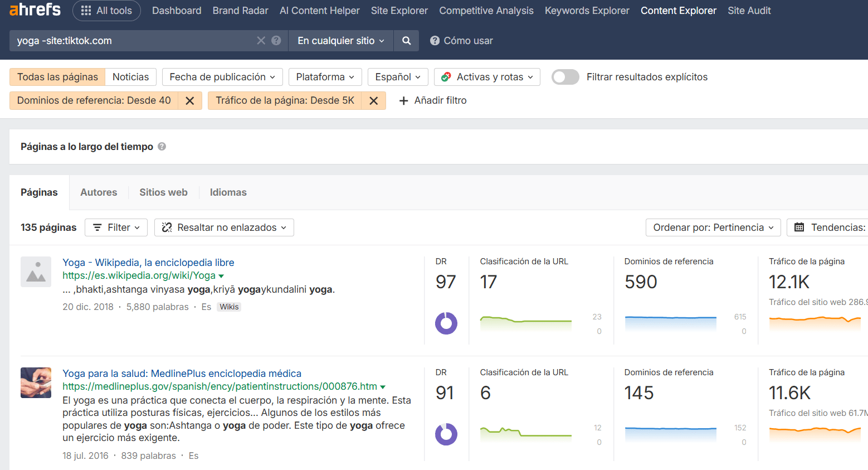Open the Resaltar no enlazados dropdown
The width and height of the screenshot is (868, 470).
tap(224, 227)
